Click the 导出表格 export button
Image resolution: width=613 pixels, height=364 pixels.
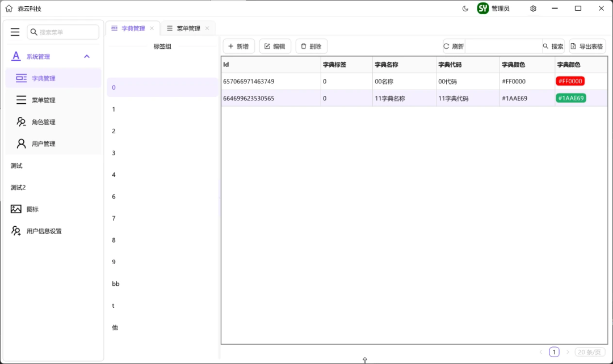point(587,46)
